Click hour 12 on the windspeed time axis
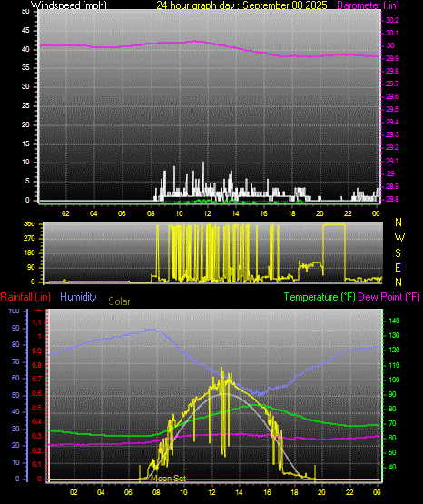 coord(207,213)
